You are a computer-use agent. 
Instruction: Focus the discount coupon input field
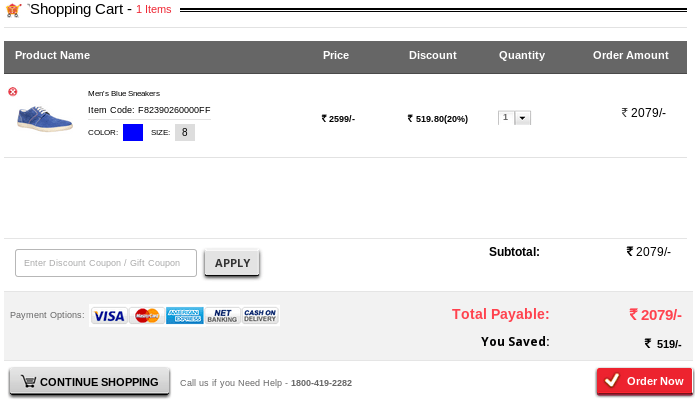[106, 263]
